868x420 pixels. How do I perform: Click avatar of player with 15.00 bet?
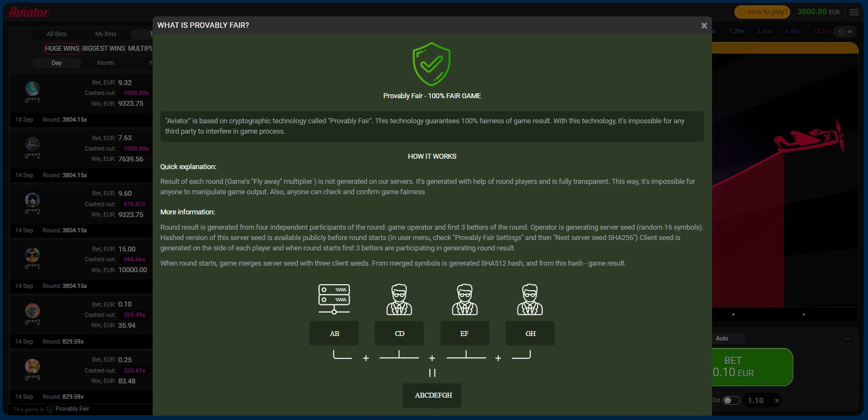pos(32,255)
